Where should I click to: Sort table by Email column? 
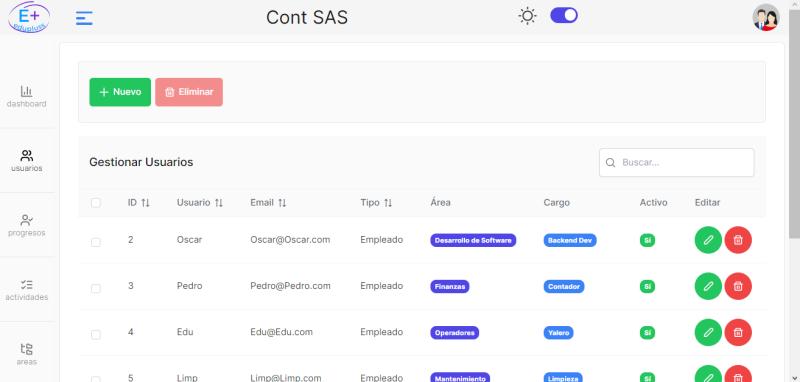[268, 202]
